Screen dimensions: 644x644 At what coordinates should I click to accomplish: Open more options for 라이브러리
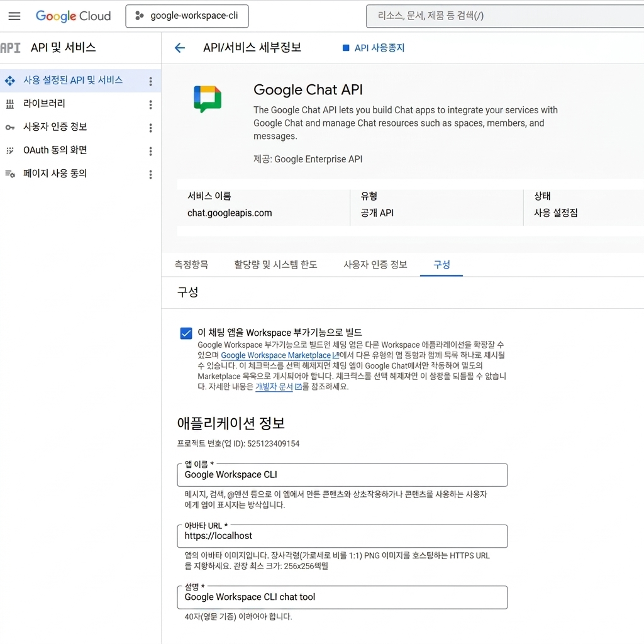pos(151,105)
